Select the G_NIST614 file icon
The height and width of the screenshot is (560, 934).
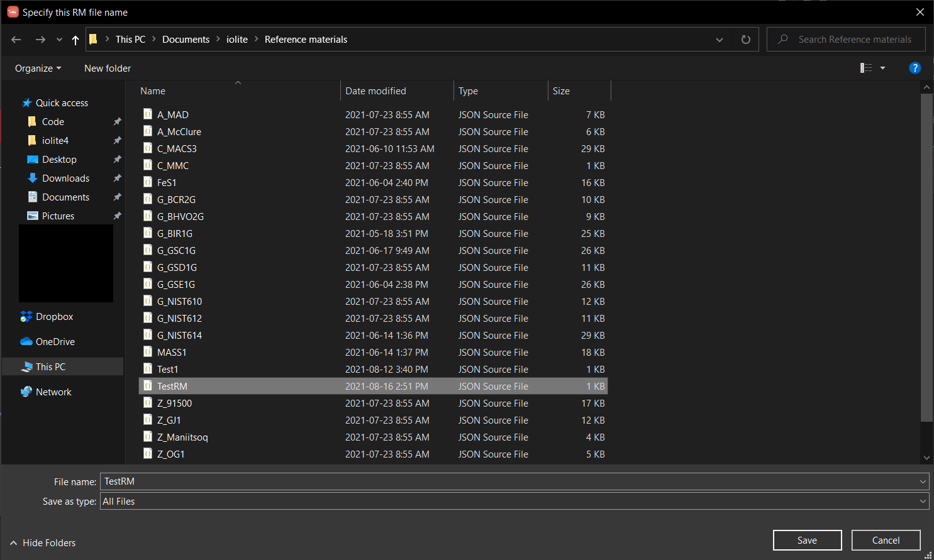[148, 334]
